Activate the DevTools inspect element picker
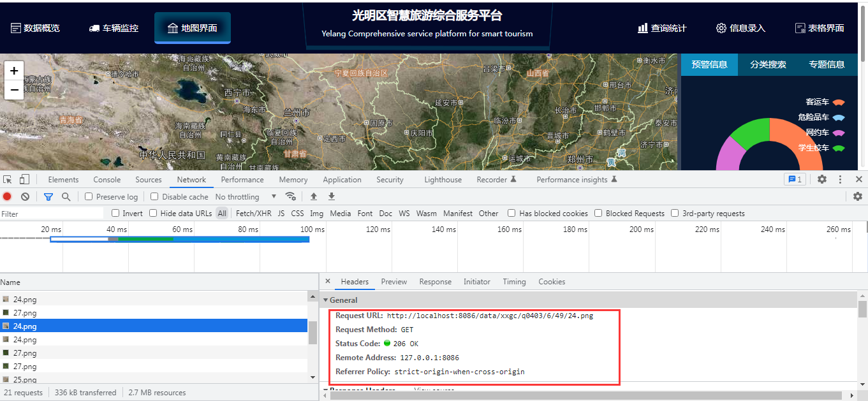 8,180
